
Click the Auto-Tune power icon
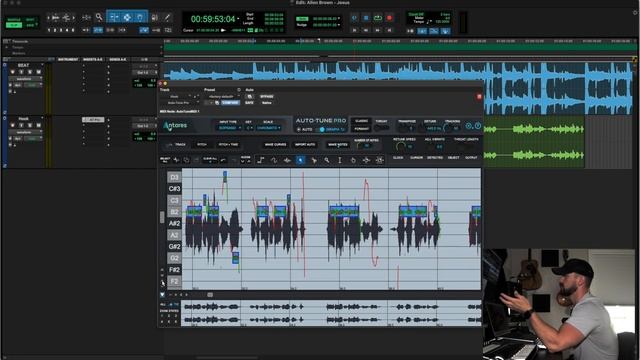[478, 126]
